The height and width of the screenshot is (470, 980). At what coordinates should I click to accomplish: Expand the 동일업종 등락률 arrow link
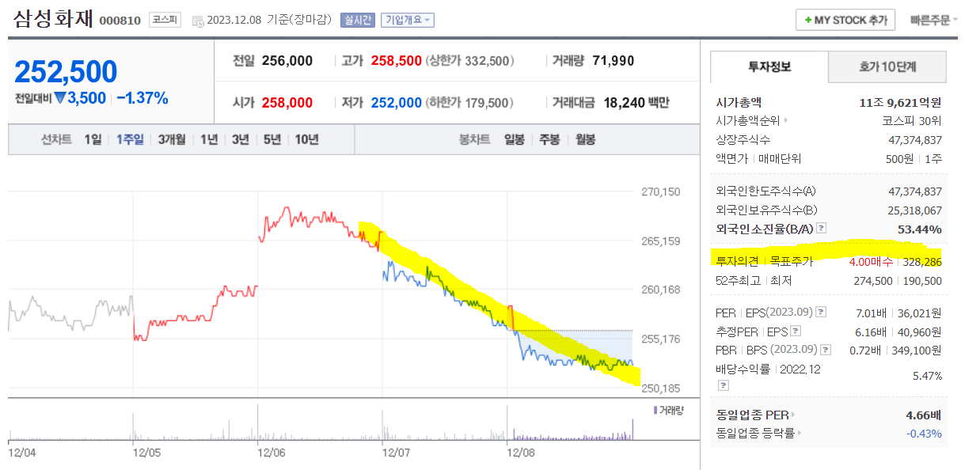pyautogui.click(x=759, y=433)
